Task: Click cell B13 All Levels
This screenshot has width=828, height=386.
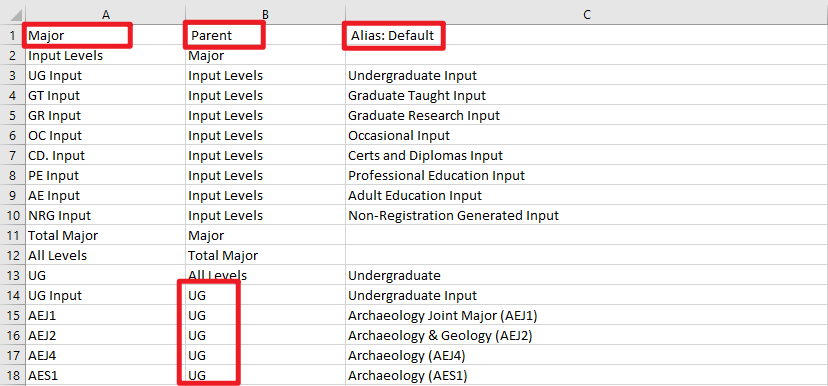Action: point(266,276)
